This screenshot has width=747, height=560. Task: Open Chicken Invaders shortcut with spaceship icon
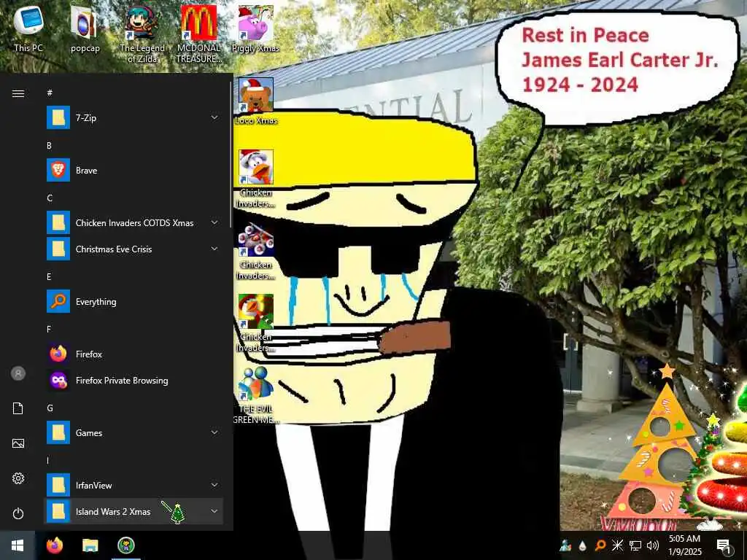coord(256,251)
